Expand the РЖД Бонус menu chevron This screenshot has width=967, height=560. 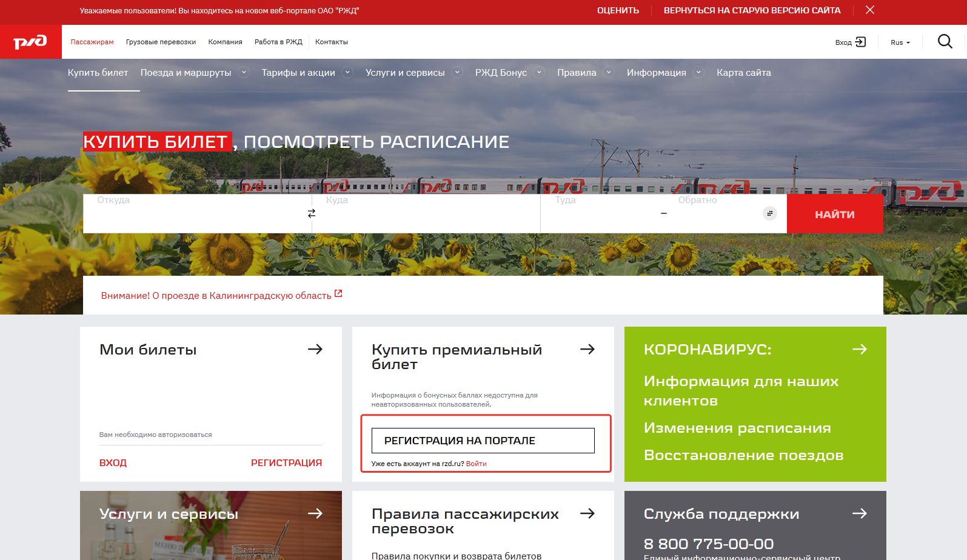point(539,73)
